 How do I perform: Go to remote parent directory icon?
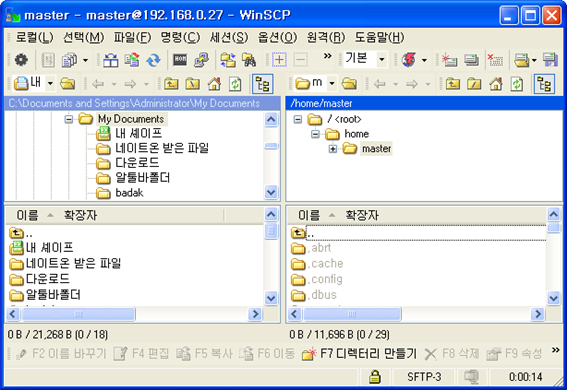tap(452, 84)
